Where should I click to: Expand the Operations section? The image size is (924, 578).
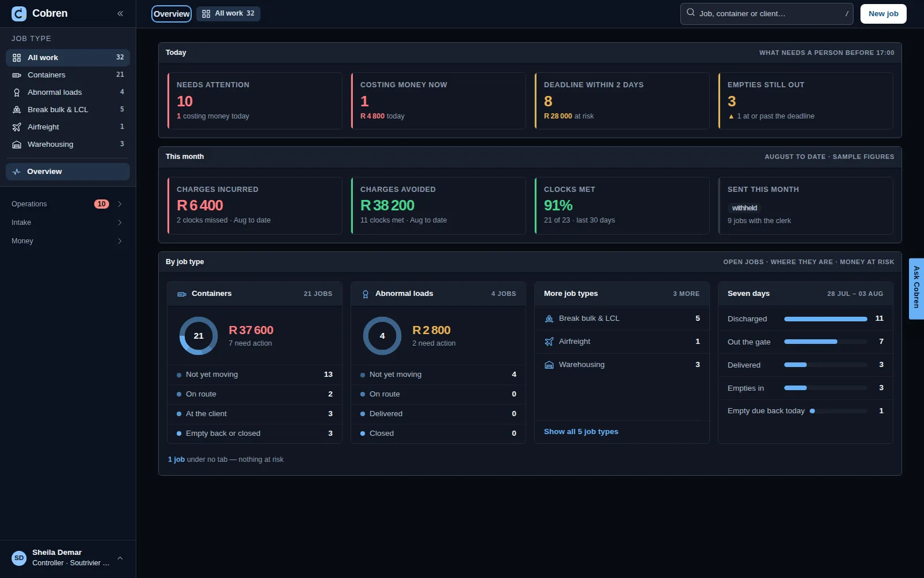coord(68,204)
